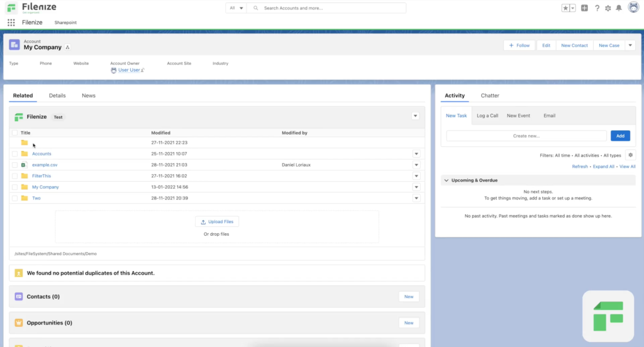Open the My Company row action dropdown
644x347 pixels.
pos(416,187)
